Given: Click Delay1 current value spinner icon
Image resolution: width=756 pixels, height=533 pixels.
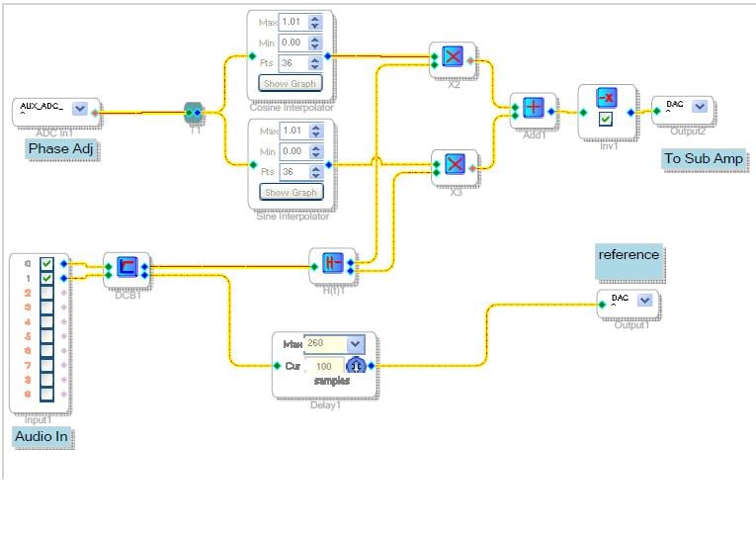Looking at the screenshot, I should [x=357, y=366].
